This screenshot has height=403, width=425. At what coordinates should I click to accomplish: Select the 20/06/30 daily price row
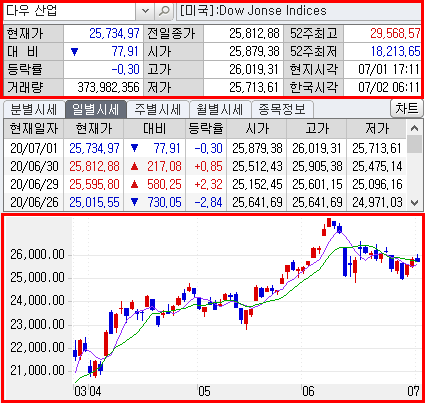[x=205, y=166]
